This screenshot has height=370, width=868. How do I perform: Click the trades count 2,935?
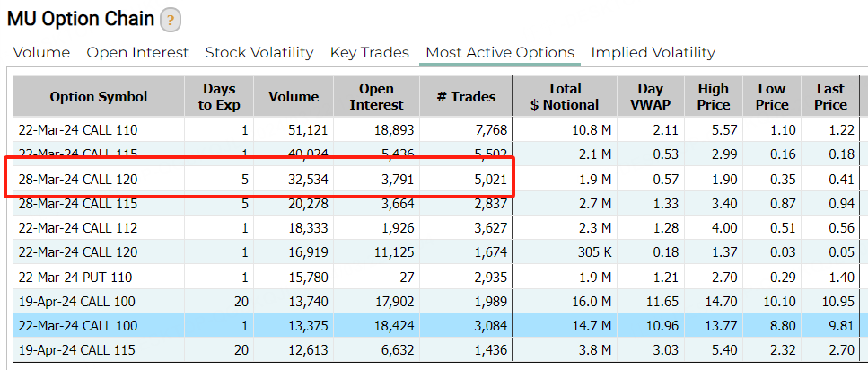tap(490, 277)
